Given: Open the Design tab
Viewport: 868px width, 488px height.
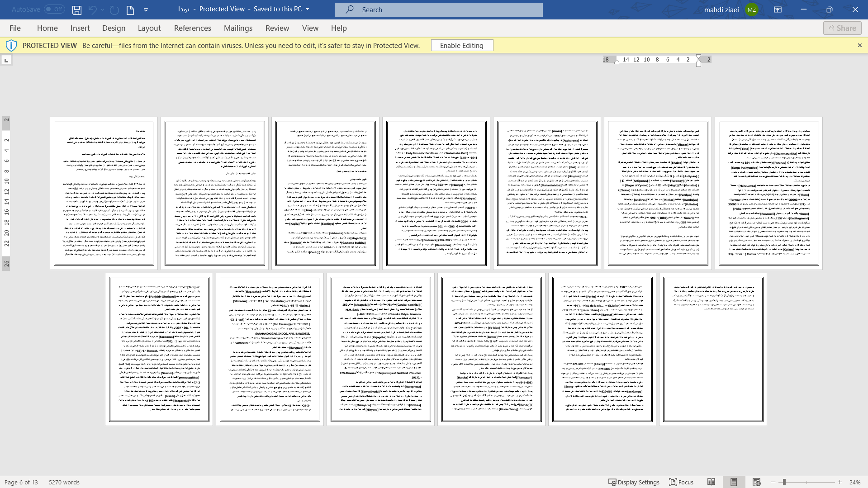Looking at the screenshot, I should click(x=114, y=28).
